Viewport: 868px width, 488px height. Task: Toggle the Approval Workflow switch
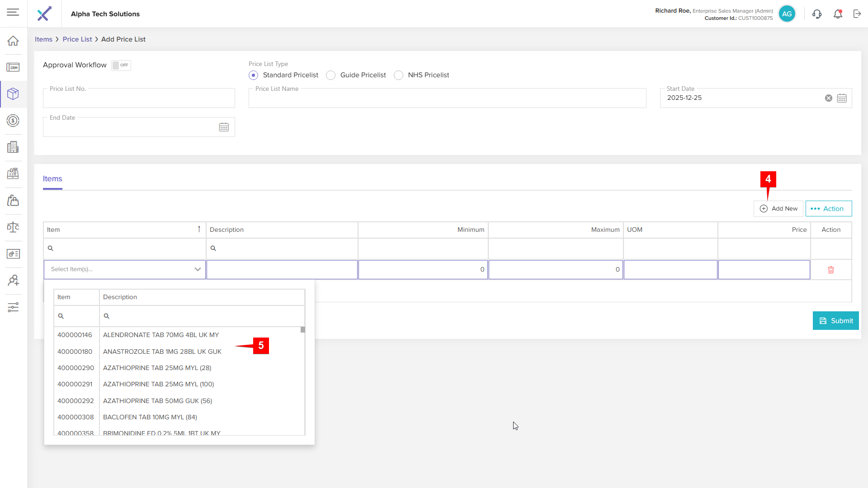tap(121, 65)
